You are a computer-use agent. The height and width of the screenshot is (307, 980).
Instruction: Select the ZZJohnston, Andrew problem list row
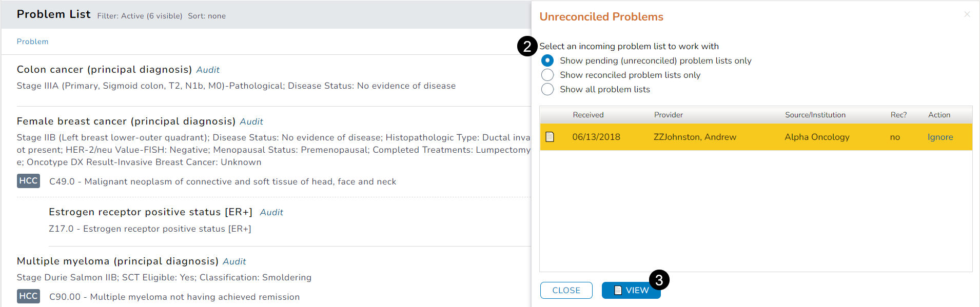point(695,137)
